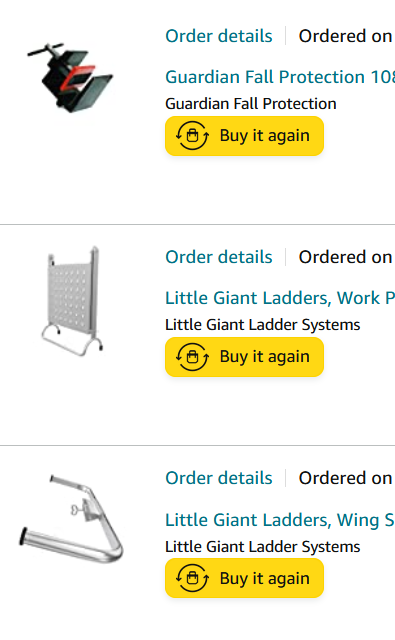This screenshot has height=640, width=395.
Task: Open the Little Giant Ladders, Work Platform title link
Action: [280, 298]
